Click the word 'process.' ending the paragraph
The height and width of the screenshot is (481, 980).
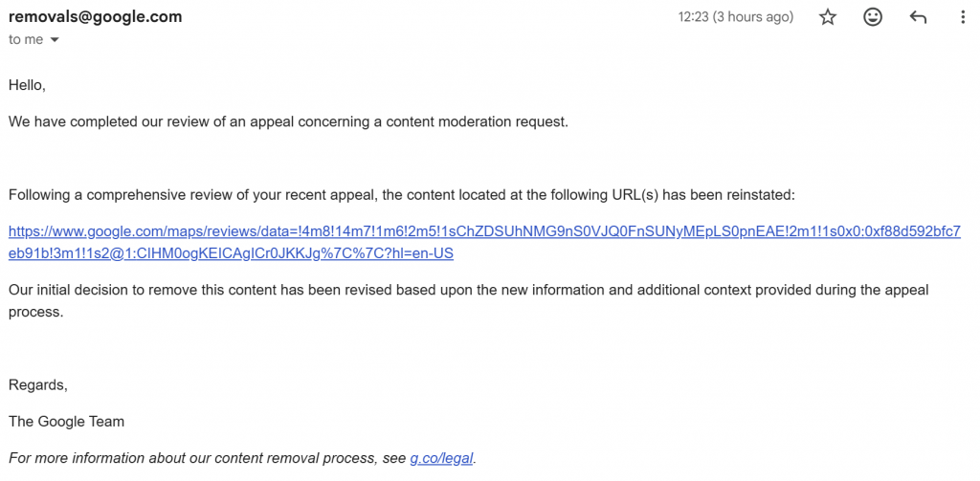pyautogui.click(x=35, y=312)
